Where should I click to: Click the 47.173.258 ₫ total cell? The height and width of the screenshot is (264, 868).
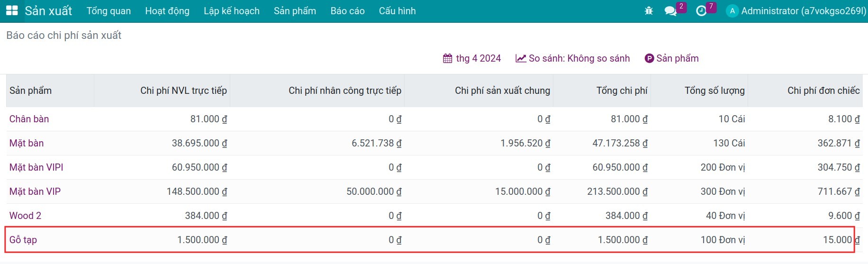click(x=620, y=143)
